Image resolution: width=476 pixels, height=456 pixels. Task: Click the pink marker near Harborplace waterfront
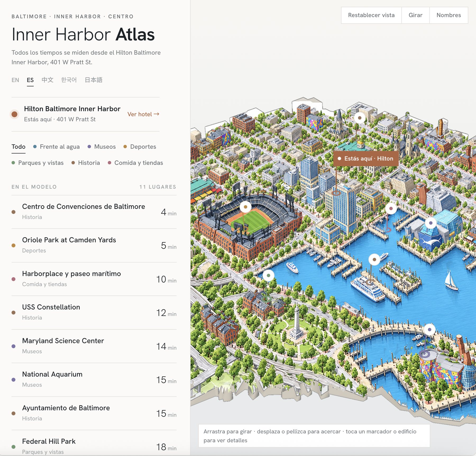coord(391,208)
